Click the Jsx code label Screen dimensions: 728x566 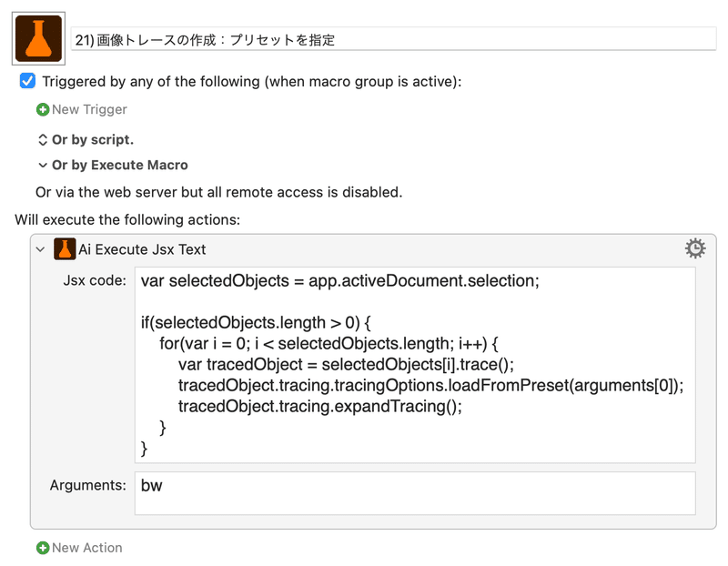95,280
